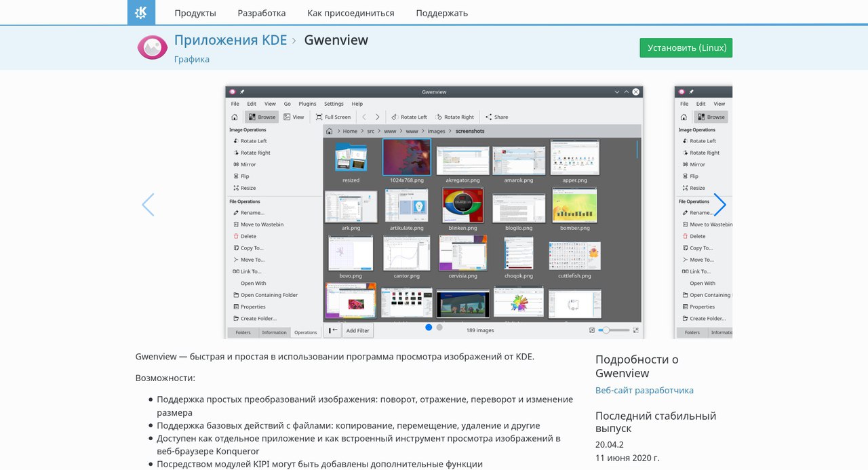Click the forward arrow in Gwenview toolbar
Screen dimensions: 868x470
pos(378,117)
